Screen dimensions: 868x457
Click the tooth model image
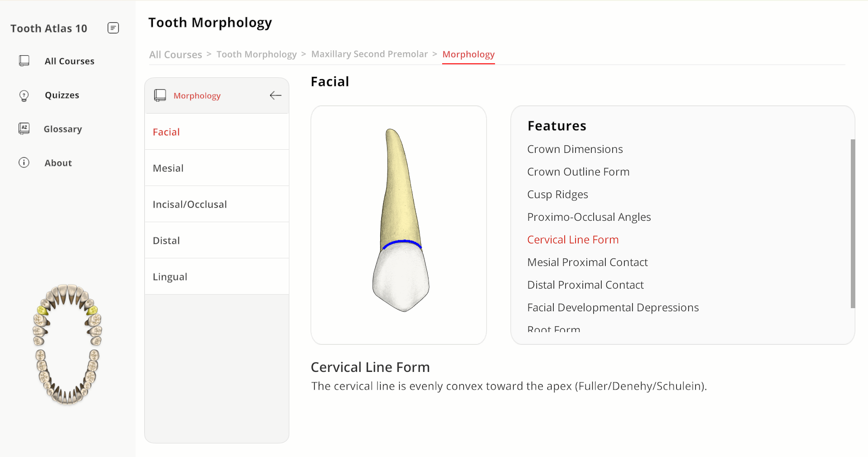(x=401, y=220)
